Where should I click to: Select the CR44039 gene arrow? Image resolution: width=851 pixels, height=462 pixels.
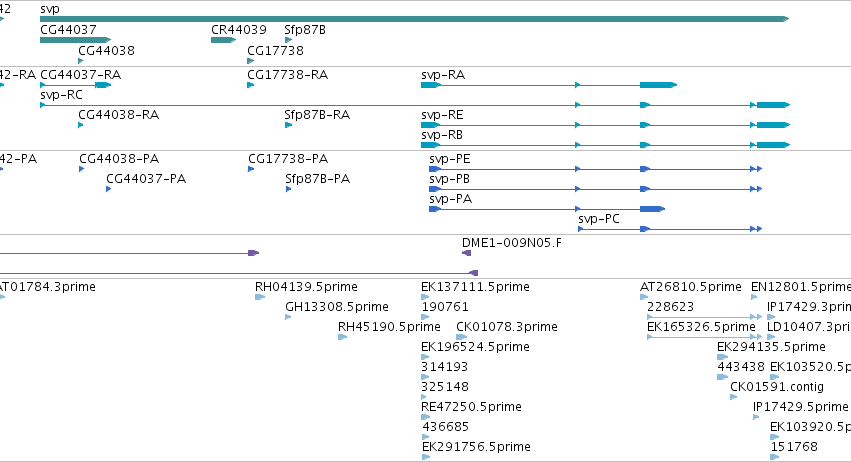(223, 40)
